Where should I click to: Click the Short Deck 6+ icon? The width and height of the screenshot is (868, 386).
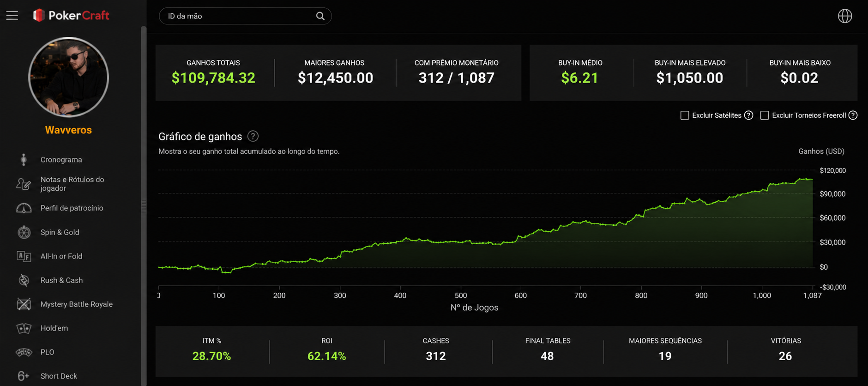coord(24,376)
